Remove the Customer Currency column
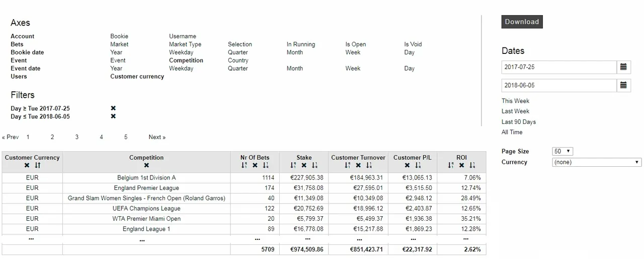Viewport: 644px width, 259px height. [x=27, y=165]
